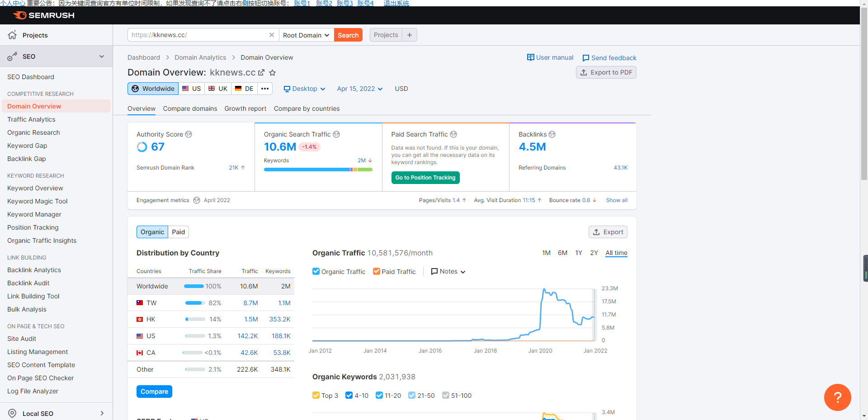Select the DE flag database
Viewport: 868px width, 420px height.
(244, 89)
